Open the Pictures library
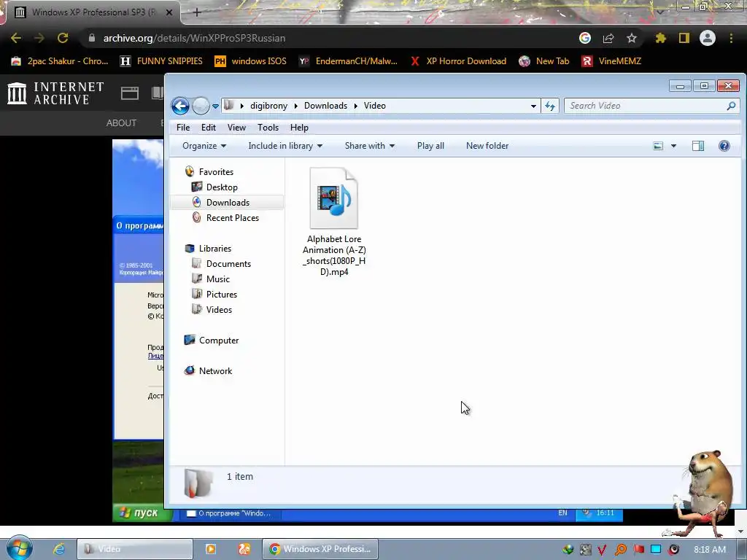This screenshot has width=747, height=560. coord(221,295)
